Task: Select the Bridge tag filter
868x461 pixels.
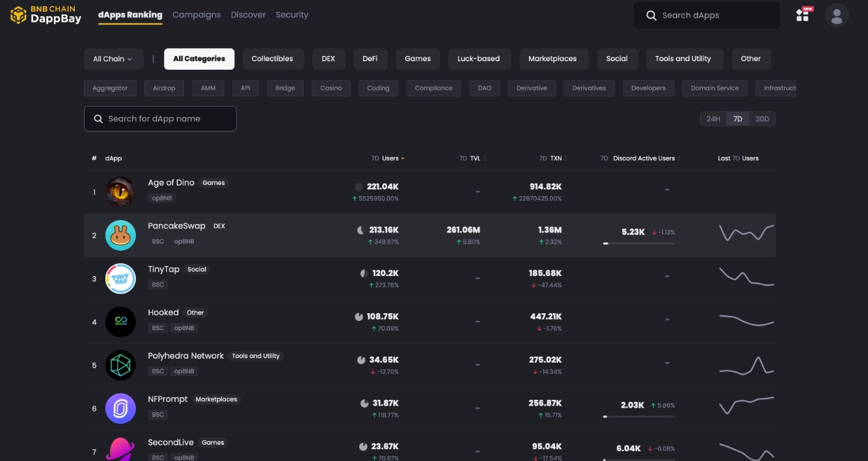Action: (x=285, y=88)
